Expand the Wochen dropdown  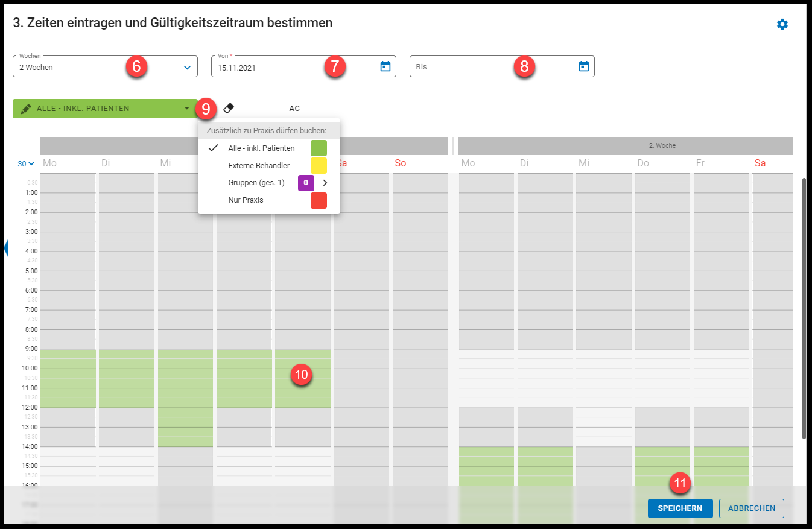(187, 68)
